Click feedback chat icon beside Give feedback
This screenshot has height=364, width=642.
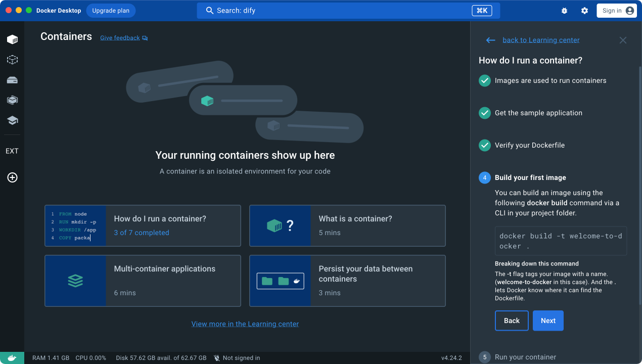tap(145, 38)
